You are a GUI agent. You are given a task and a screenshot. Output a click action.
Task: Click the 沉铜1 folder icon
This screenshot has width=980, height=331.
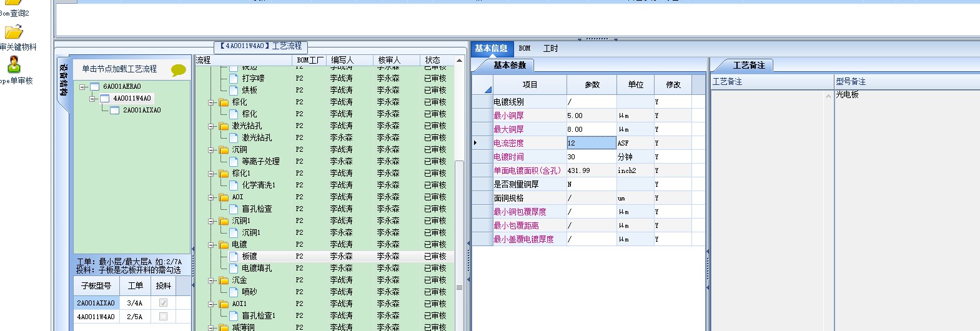pyautogui.click(x=224, y=221)
